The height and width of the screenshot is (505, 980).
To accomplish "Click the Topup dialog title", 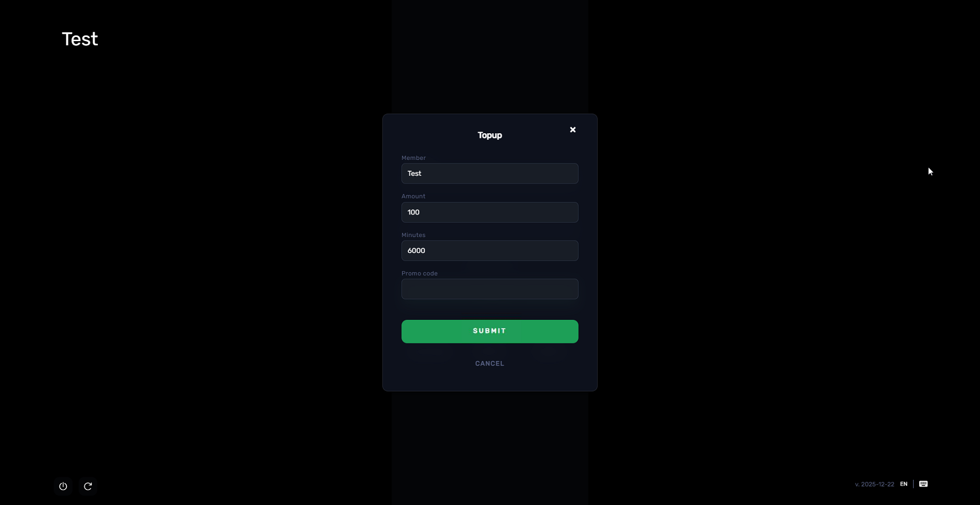I will 490,135.
